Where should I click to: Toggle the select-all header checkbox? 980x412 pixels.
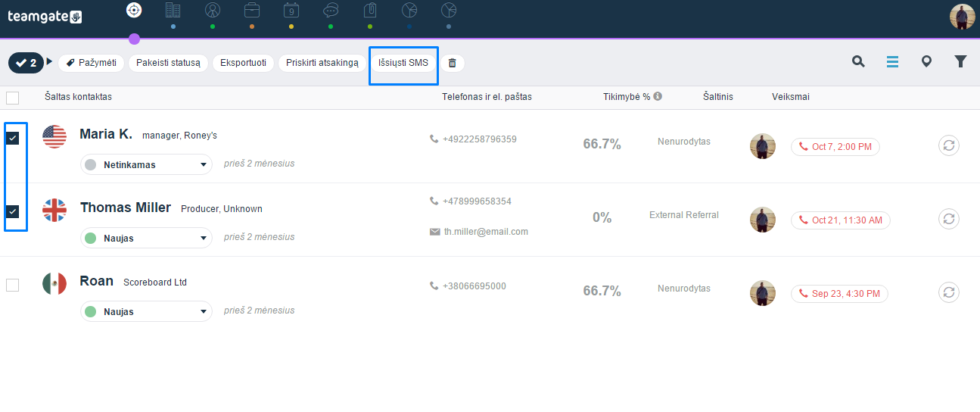[12, 97]
